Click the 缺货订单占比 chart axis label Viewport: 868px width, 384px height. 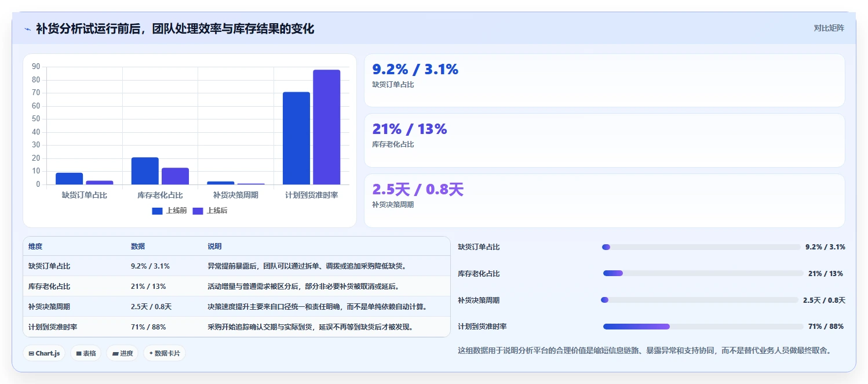point(85,195)
